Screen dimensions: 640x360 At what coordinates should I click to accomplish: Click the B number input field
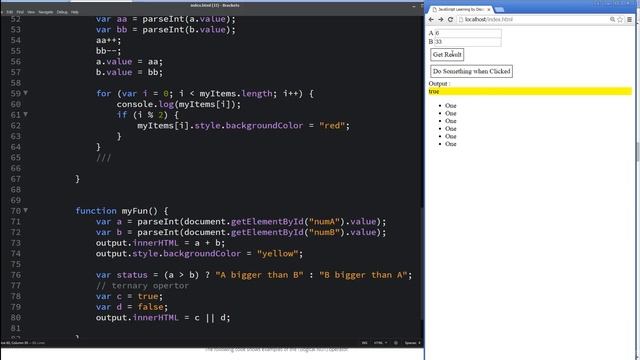468,42
